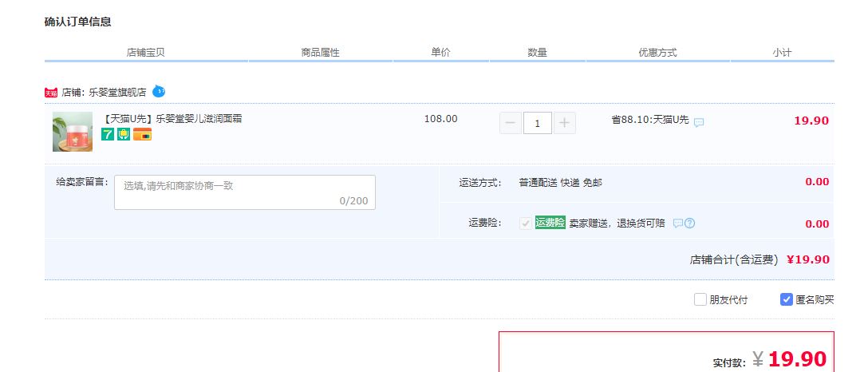Click the 确认订单信息 heading
The height and width of the screenshot is (372, 868).
pyautogui.click(x=78, y=22)
